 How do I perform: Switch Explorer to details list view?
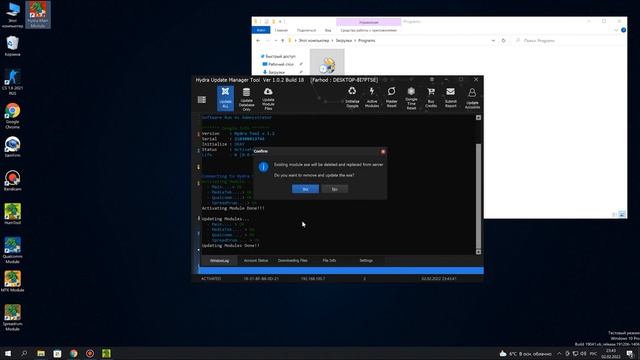tap(615, 214)
